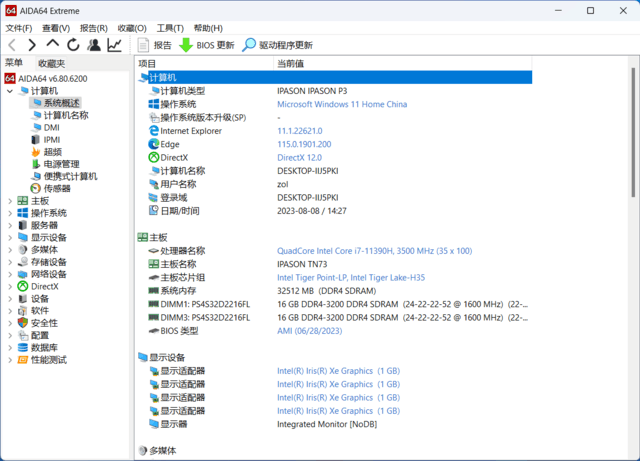
Task: Collapse the 计算机 tree node
Action: click(10, 91)
